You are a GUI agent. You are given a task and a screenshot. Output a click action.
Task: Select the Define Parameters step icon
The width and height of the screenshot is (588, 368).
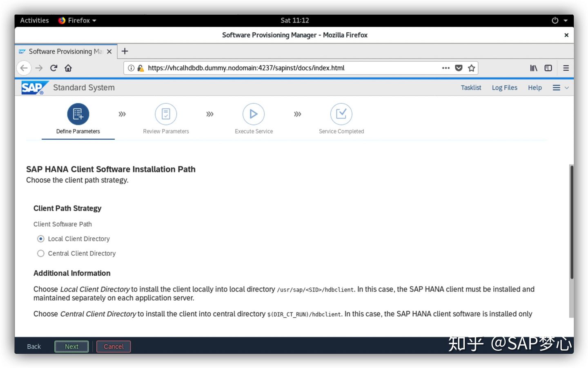point(78,114)
